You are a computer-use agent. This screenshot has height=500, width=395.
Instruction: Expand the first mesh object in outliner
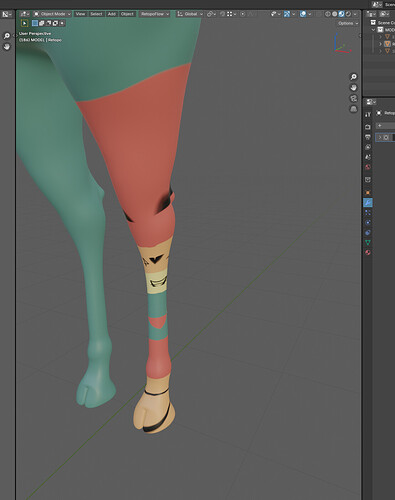380,37
